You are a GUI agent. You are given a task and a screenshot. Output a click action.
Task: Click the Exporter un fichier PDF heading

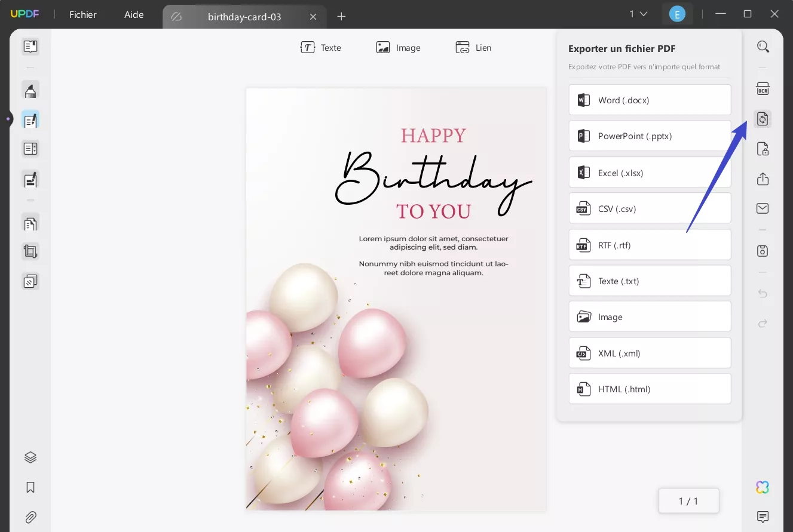(x=622, y=49)
